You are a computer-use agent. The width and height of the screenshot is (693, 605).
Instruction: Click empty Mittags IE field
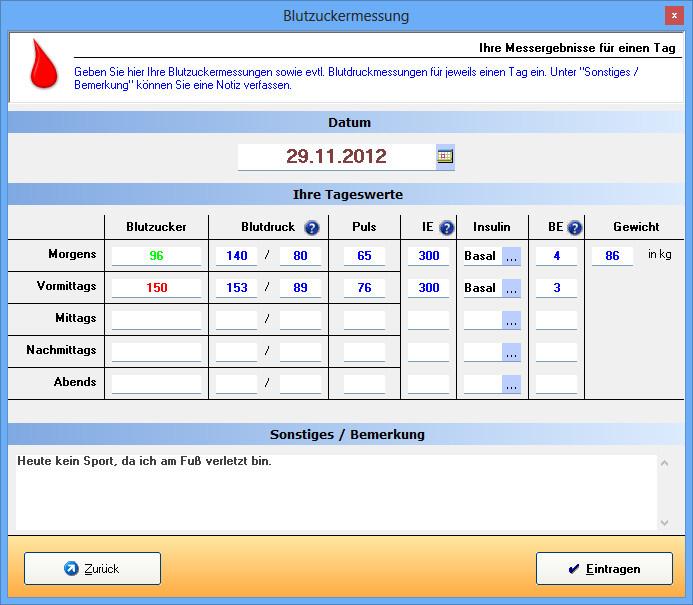pos(429,320)
